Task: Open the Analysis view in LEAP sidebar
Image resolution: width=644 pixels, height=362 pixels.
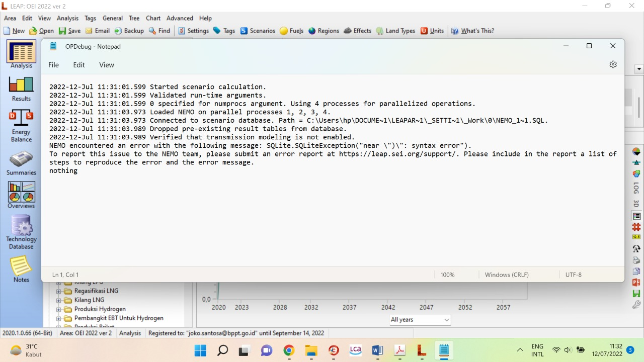Action: point(21,55)
